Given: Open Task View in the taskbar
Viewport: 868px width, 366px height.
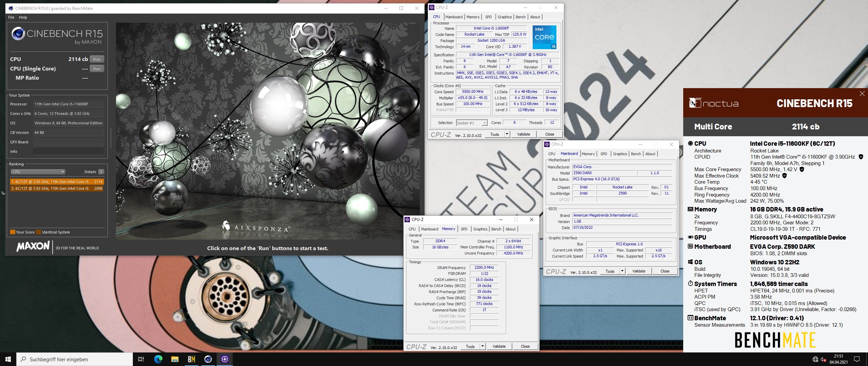Looking at the screenshot, I should pos(141,359).
